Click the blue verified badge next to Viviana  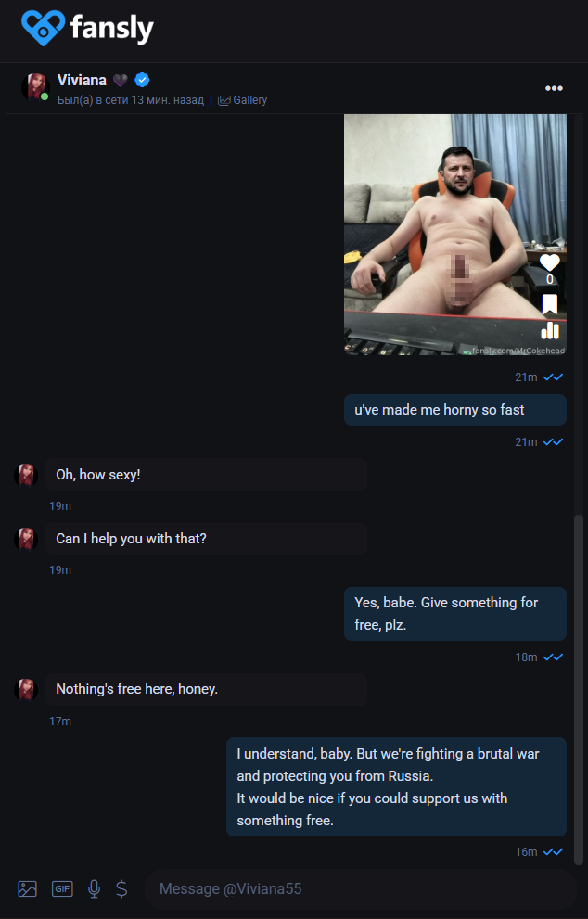click(142, 80)
